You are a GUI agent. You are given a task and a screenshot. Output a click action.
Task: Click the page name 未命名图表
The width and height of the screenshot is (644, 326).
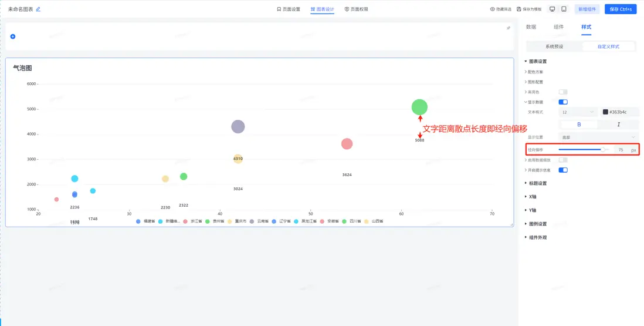[21, 9]
